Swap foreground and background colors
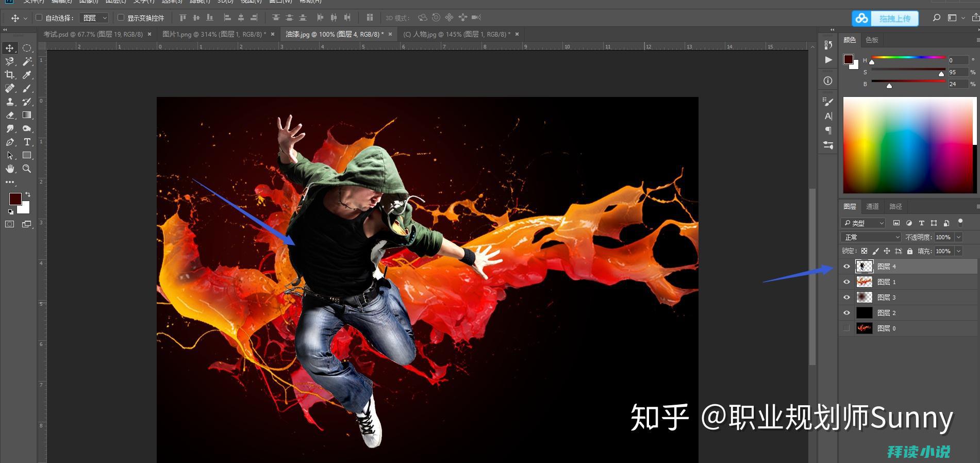 pos(28,194)
